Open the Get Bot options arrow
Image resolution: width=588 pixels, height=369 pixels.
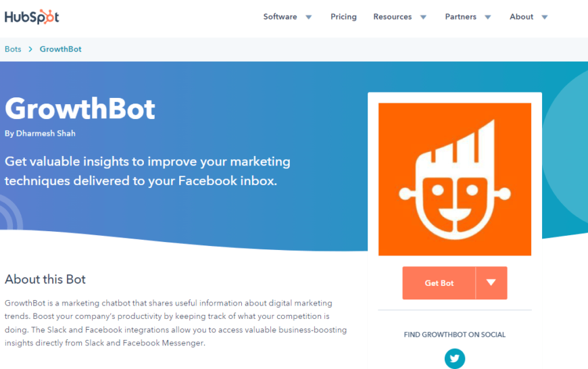coord(491,283)
